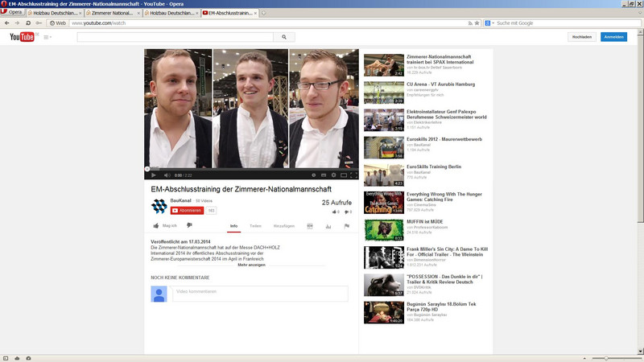Open the YouTube guide menu dropdown
This screenshot has height=362, width=644.
pos(47,37)
